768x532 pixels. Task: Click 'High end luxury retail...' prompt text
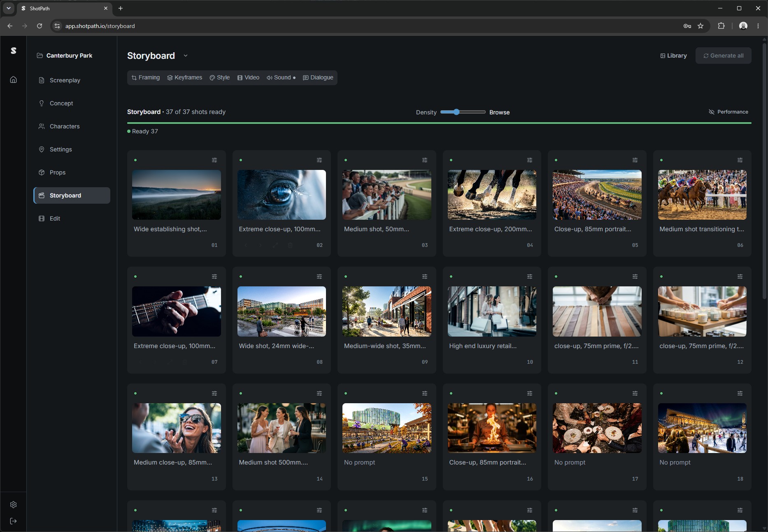[483, 346]
